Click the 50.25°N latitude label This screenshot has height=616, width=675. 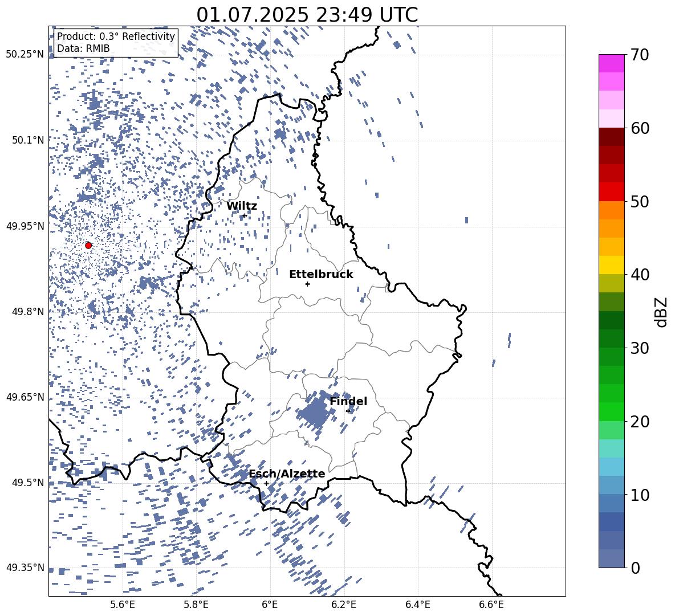tap(25, 55)
